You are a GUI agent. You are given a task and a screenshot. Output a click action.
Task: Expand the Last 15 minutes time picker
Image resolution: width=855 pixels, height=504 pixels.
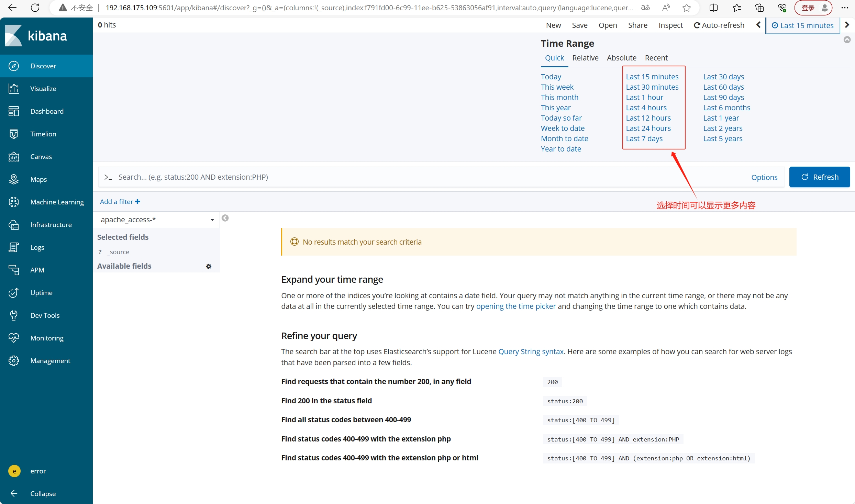802,25
